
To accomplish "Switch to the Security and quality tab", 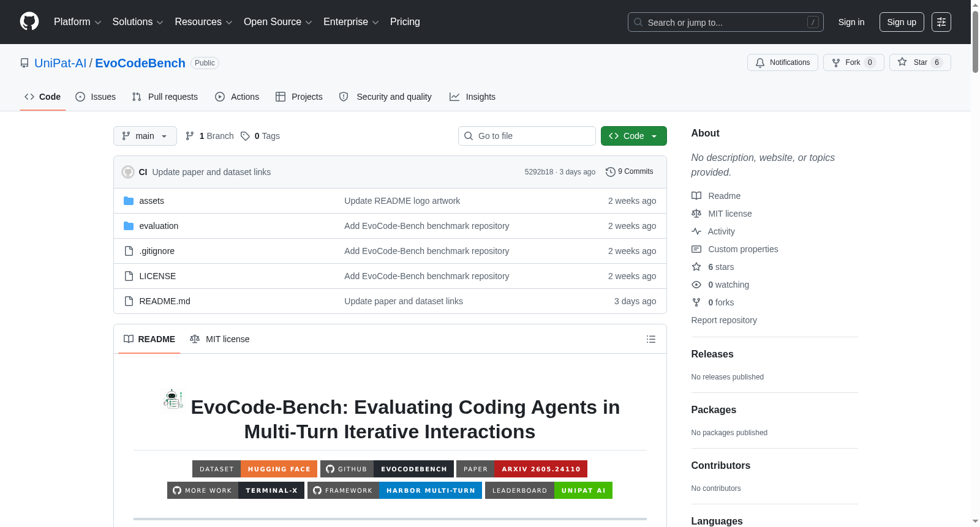I will 385,97.
